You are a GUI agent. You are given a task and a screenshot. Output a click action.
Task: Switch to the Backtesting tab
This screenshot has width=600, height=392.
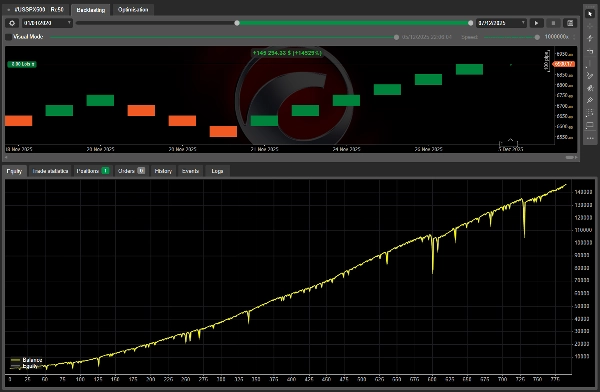(x=91, y=10)
